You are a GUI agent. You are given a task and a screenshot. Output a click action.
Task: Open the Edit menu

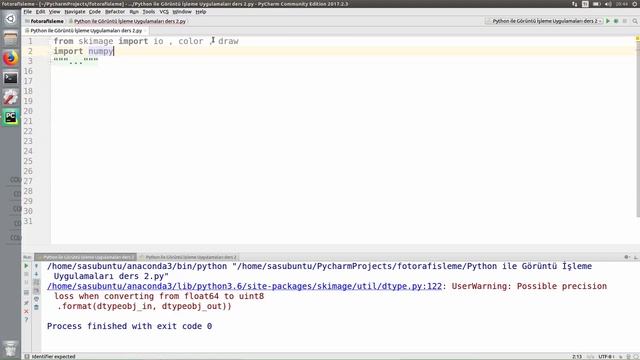[40, 12]
